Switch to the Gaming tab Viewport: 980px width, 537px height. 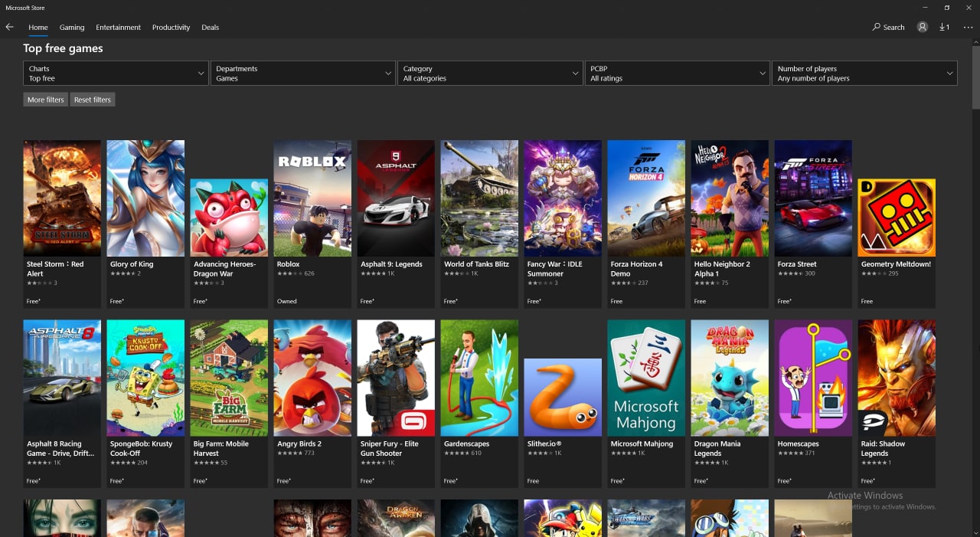point(72,28)
